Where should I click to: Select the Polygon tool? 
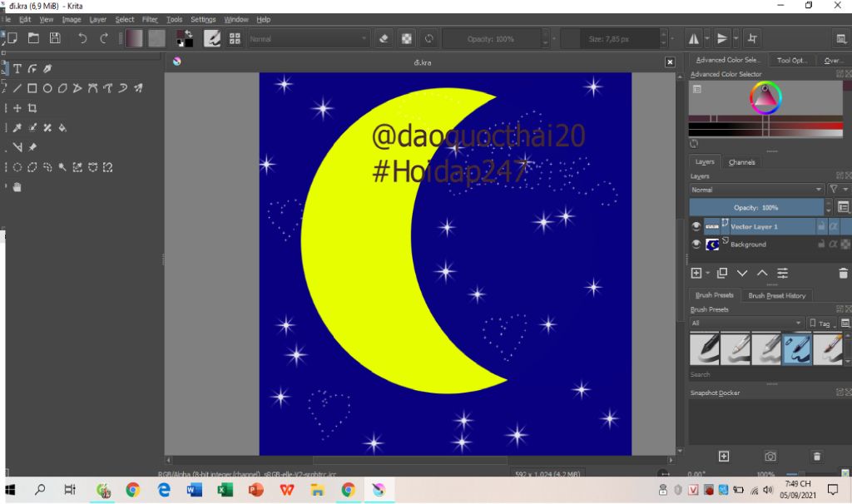(63, 88)
